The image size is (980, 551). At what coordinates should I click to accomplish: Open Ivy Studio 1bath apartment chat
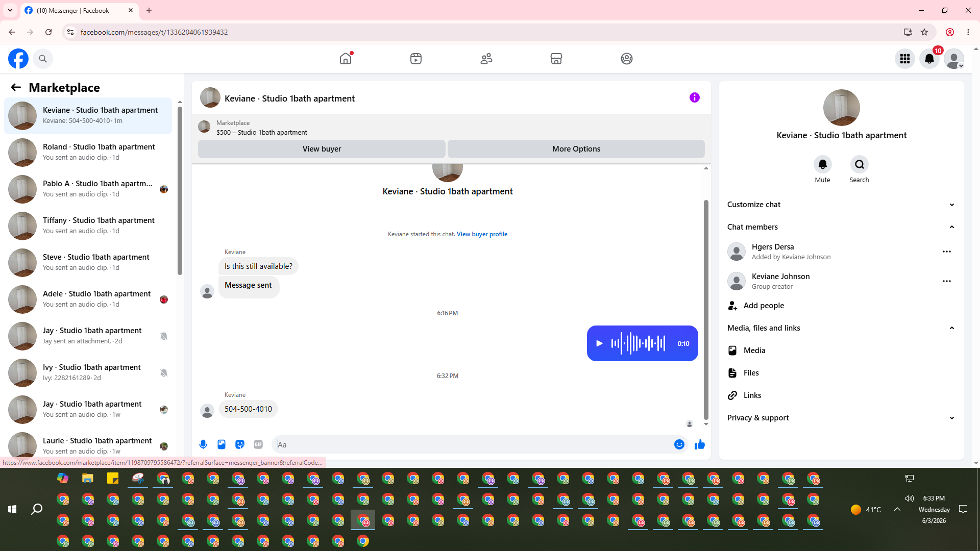tap(88, 373)
